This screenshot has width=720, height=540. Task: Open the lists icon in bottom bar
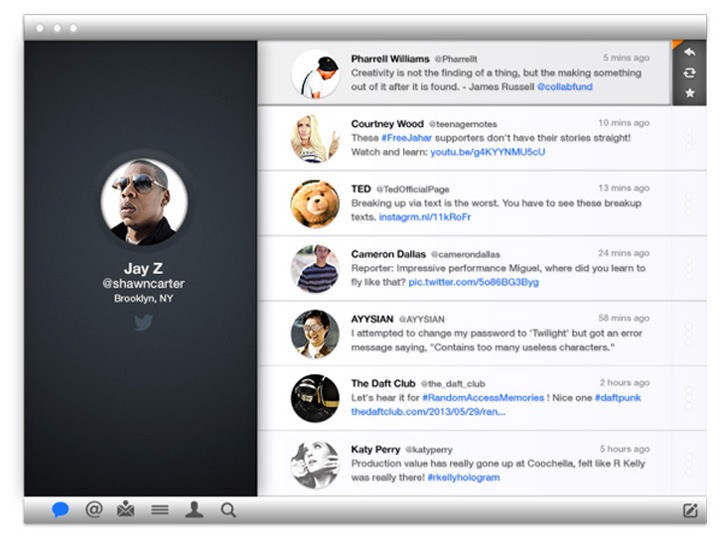click(x=160, y=510)
